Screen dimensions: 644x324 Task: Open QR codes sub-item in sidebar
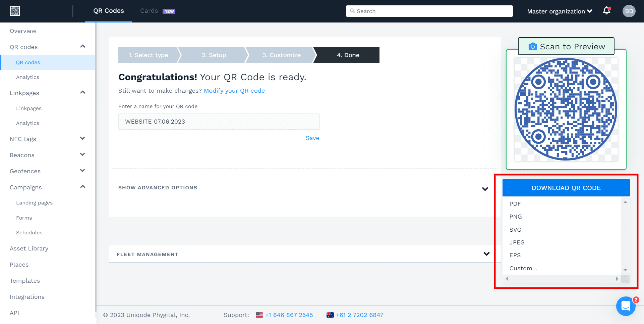[x=28, y=62]
